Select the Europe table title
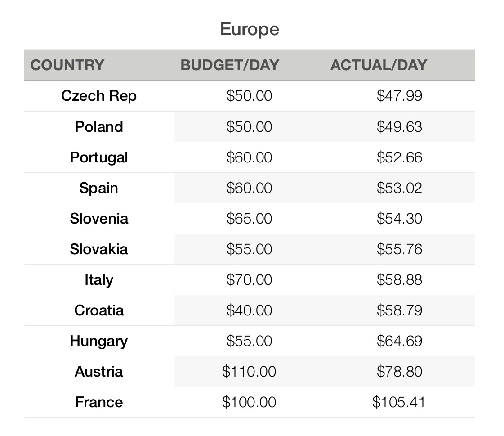The width and height of the screenshot is (504, 436). pyautogui.click(x=250, y=30)
